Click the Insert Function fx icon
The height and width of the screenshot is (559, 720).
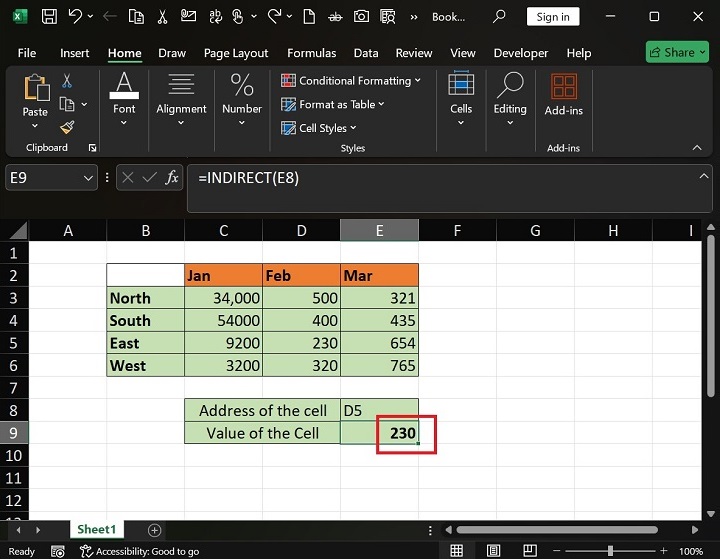tap(172, 177)
